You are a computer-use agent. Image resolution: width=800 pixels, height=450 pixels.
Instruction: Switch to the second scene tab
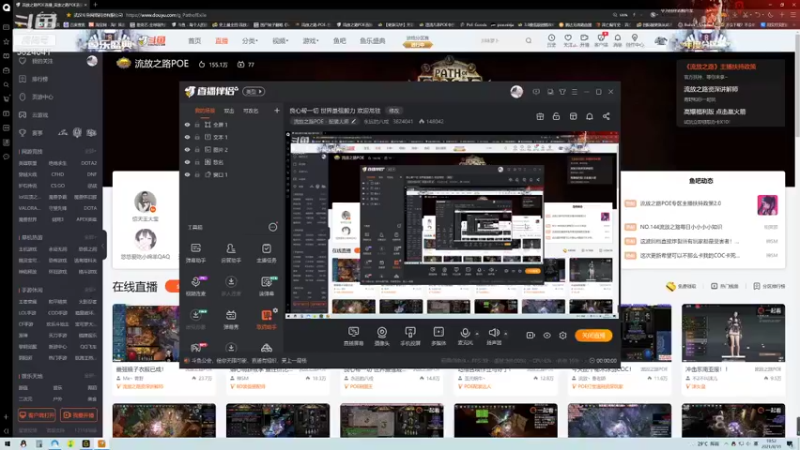click(229, 111)
